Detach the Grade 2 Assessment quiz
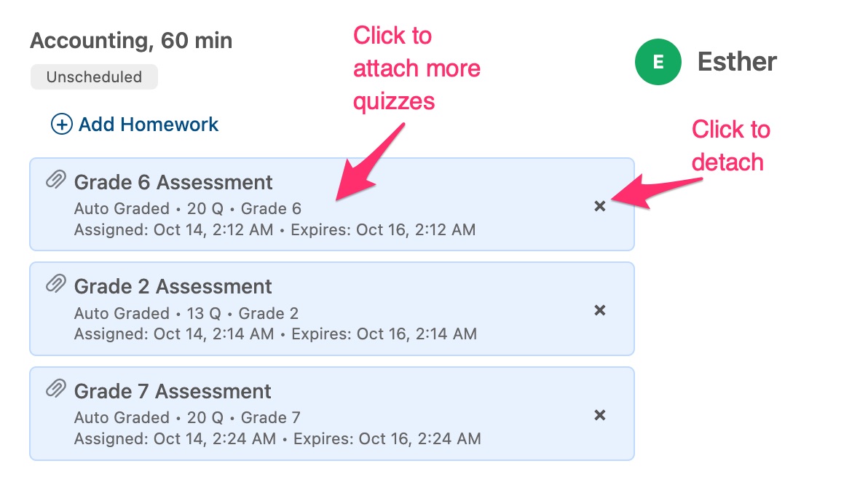868x485 pixels. 600,310
